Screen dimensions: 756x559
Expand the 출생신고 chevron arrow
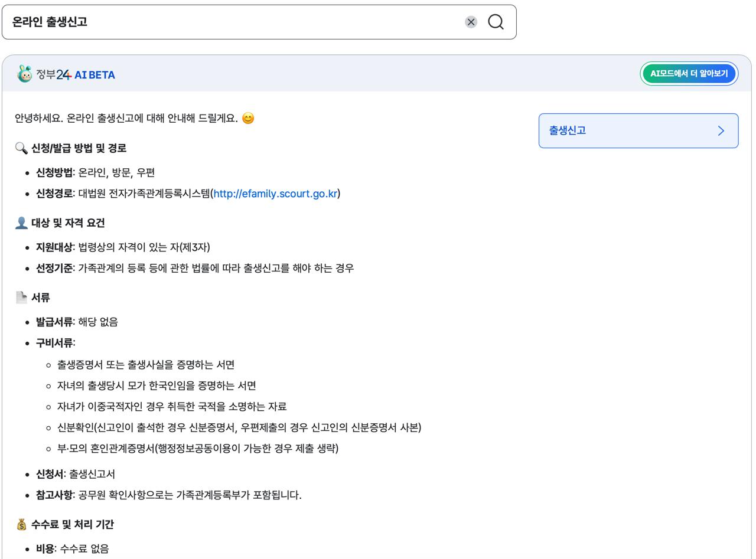(x=721, y=130)
